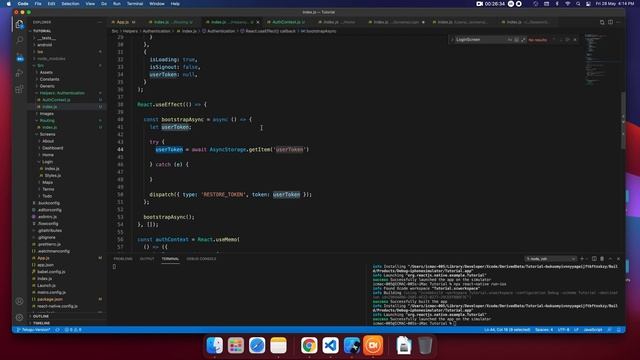This screenshot has width=640, height=360.
Task: Click the JavaScript language mode in status bar
Action: click(593, 329)
